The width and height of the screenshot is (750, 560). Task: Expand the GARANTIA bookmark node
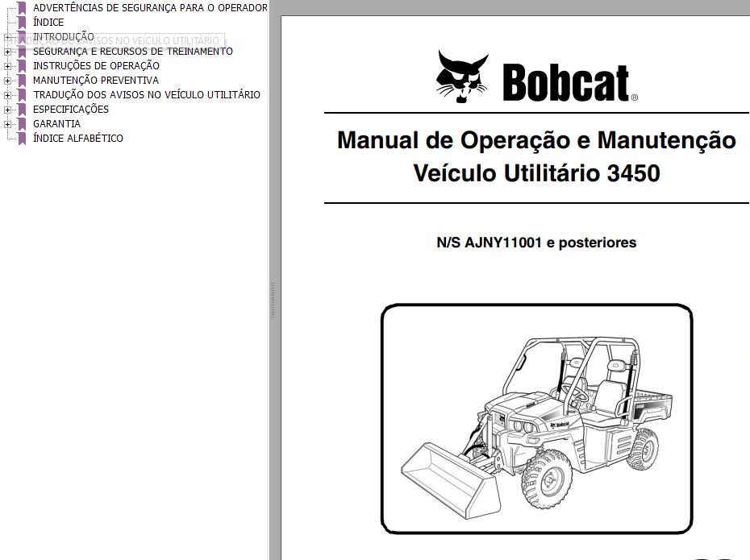7,124
